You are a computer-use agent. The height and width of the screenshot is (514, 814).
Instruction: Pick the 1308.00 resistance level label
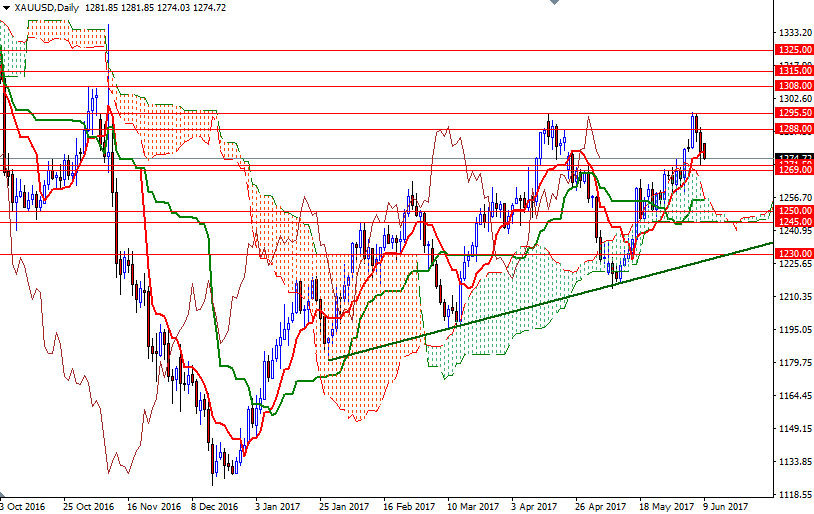pyautogui.click(x=794, y=87)
